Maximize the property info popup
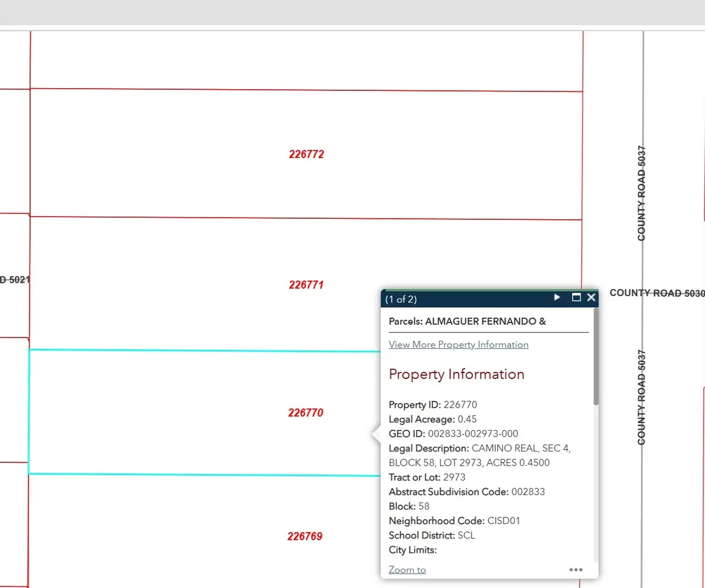This screenshot has height=588, width=705. pyautogui.click(x=576, y=298)
